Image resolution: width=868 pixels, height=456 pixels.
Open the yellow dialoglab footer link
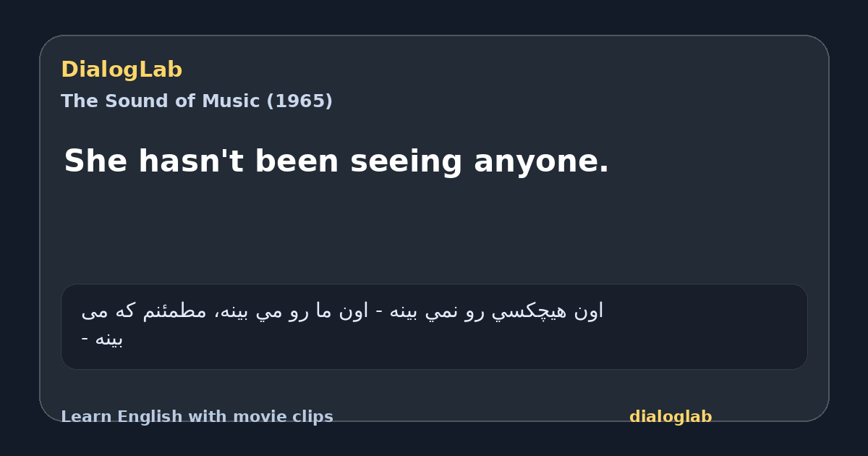[x=671, y=417]
